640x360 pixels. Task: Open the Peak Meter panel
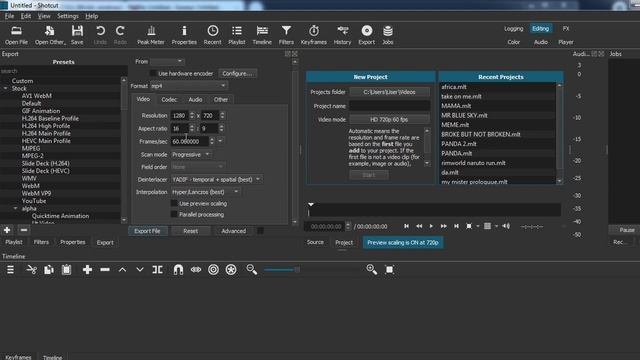tap(151, 35)
